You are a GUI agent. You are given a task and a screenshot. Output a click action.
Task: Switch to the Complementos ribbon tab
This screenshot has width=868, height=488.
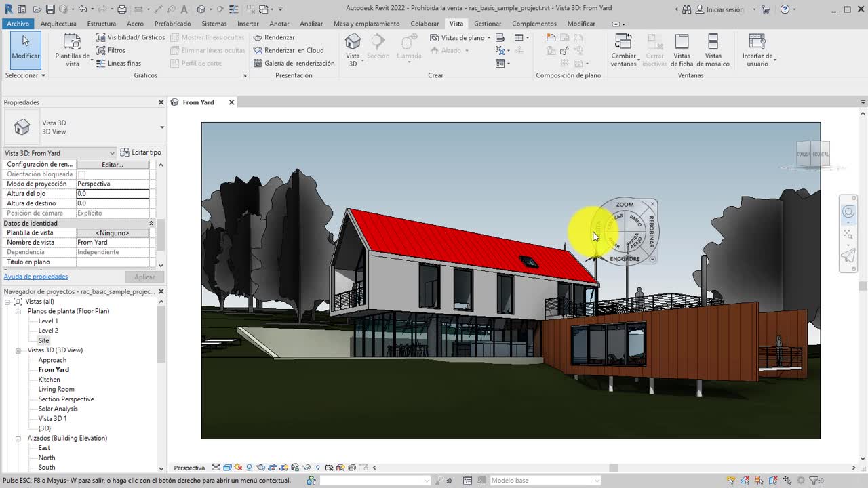534,24
